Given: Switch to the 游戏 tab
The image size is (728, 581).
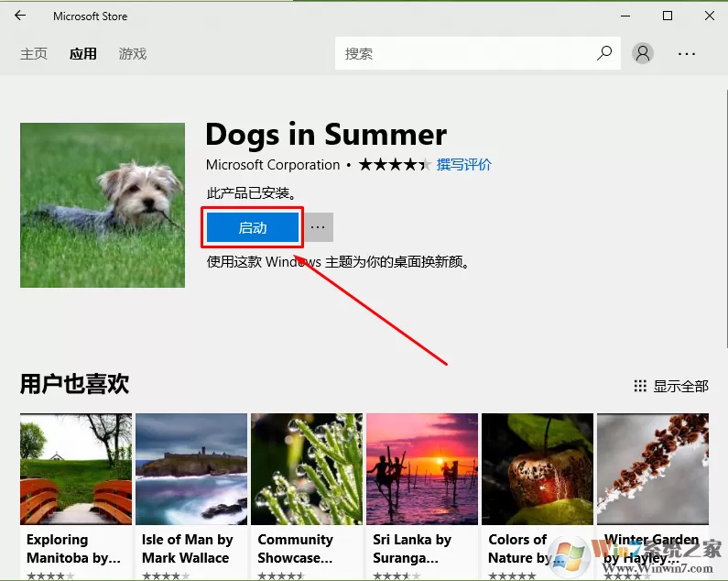Looking at the screenshot, I should pyautogui.click(x=133, y=54).
